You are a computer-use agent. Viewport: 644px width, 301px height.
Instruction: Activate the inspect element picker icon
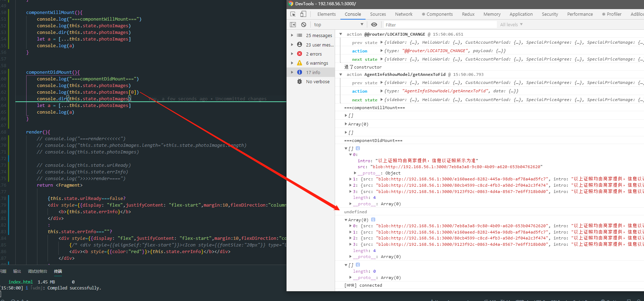(x=293, y=14)
